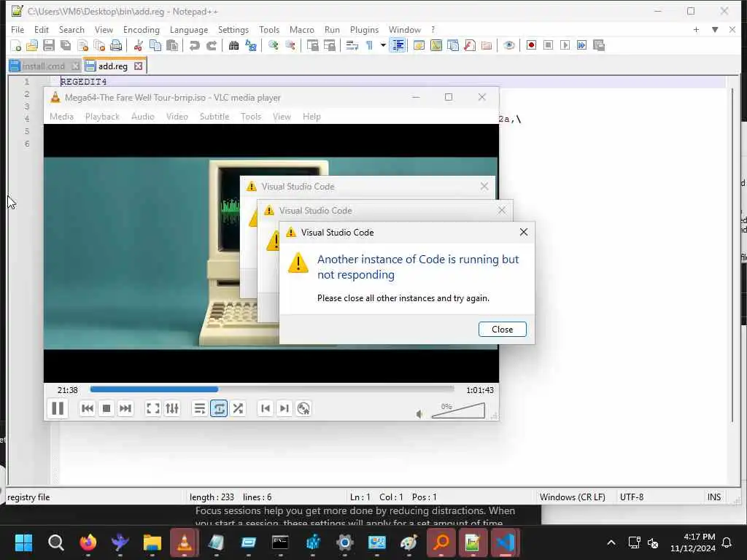Click UTF-8 encoding in status bar

632,497
